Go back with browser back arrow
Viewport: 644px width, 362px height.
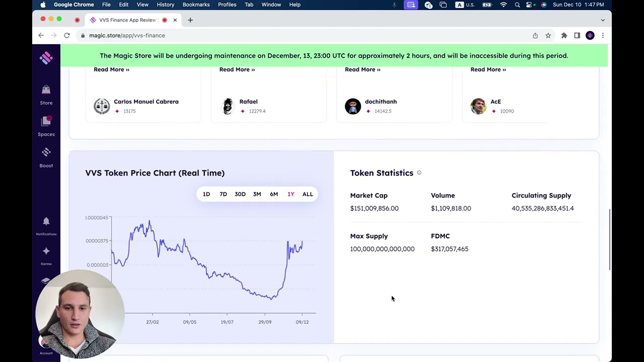[x=41, y=35]
